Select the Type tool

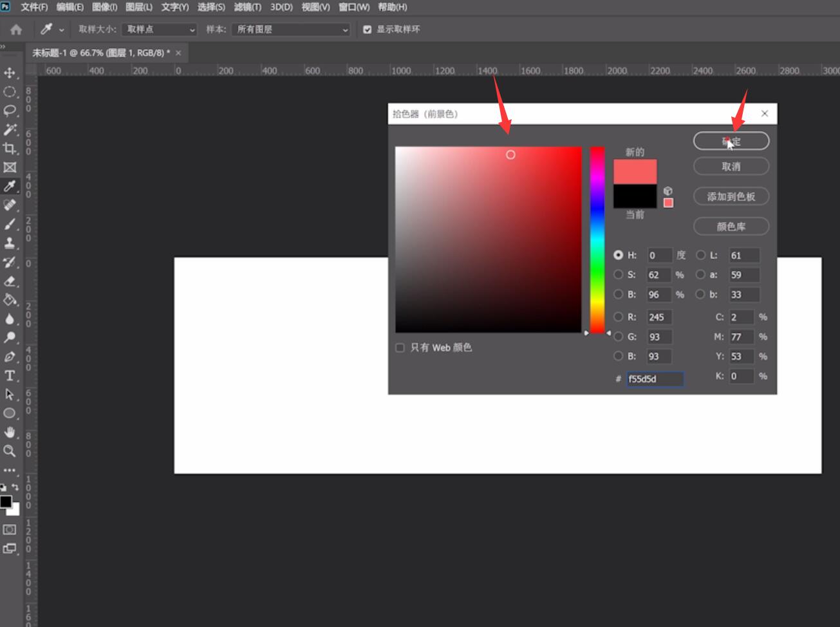pyautogui.click(x=10, y=375)
